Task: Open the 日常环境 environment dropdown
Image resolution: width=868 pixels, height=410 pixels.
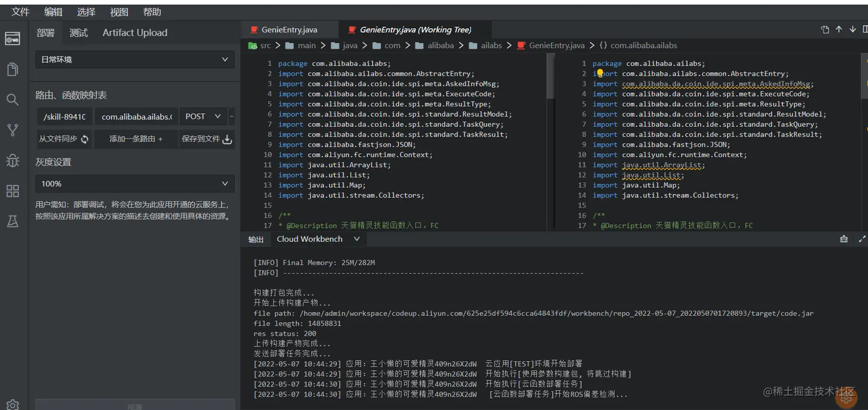Action: click(135, 59)
